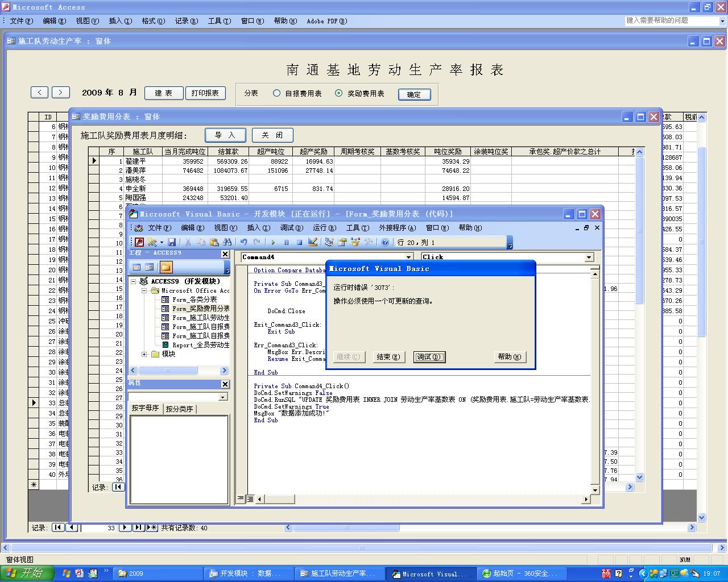Click the Toggle Folders icon in project panel
Image resolution: width=728 pixels, height=582 pixels.
pyautogui.click(x=166, y=267)
